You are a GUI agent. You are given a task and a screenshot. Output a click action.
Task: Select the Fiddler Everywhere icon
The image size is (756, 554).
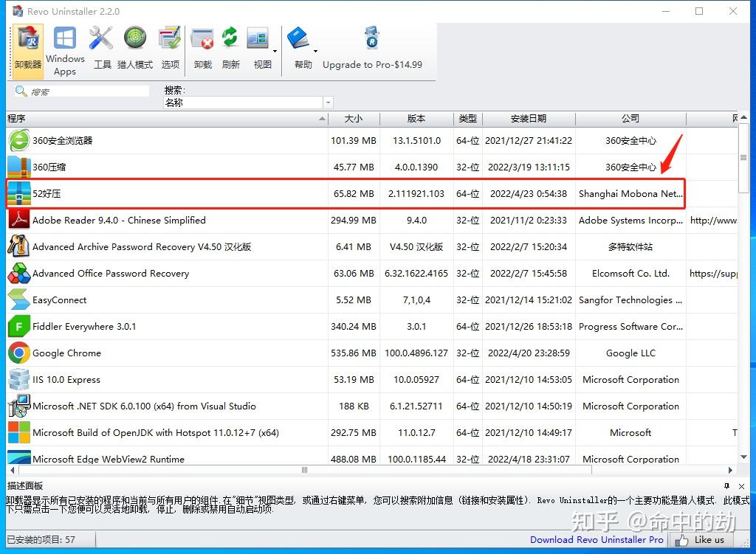click(19, 327)
